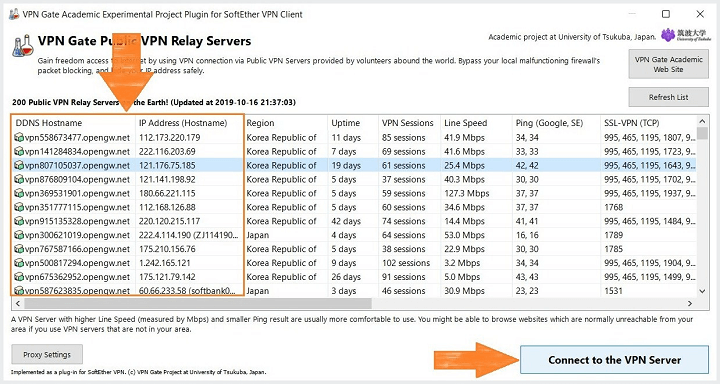The image size is (720, 384).
Task: Click 41.9 Mbps line speed cell
Action: (x=464, y=137)
